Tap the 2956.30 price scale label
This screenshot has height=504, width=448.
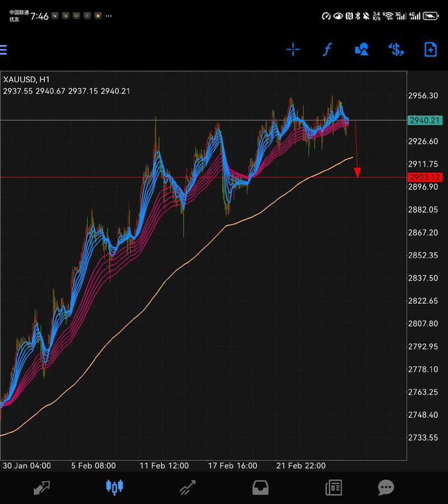423,96
